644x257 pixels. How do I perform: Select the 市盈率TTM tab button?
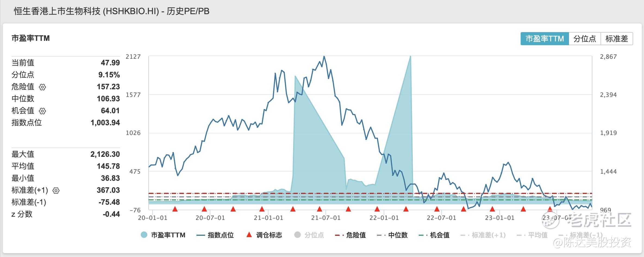(x=545, y=39)
